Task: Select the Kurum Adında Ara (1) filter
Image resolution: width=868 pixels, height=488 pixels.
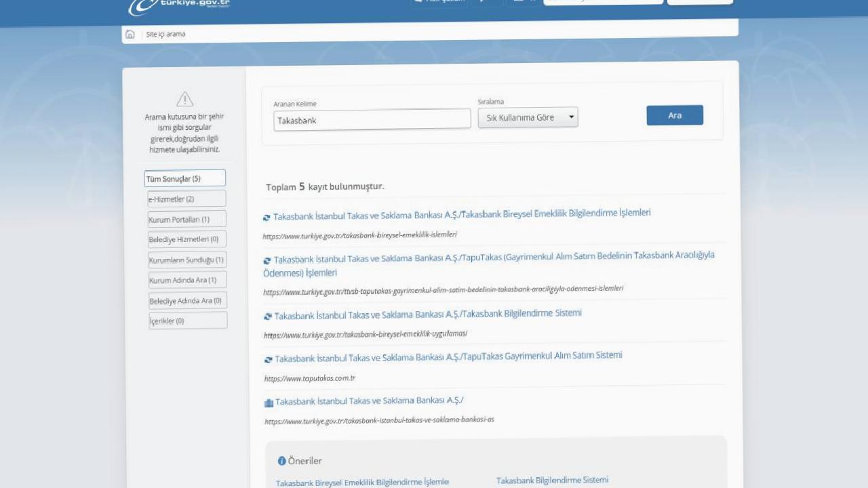Action: tap(187, 280)
